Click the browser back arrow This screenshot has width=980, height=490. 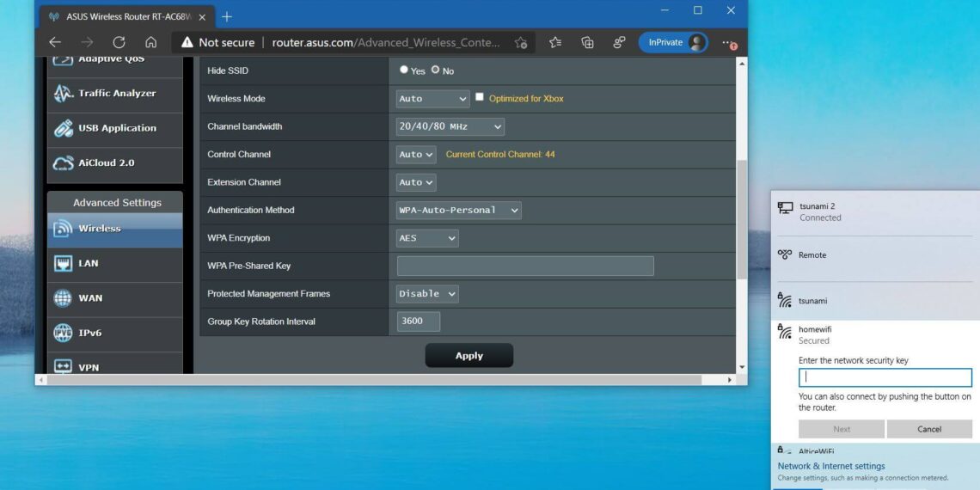click(55, 42)
